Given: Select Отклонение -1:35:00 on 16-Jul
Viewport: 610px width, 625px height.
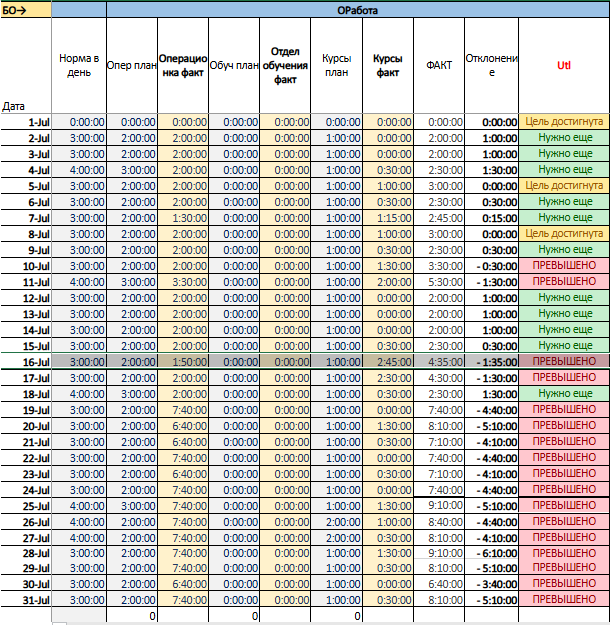Looking at the screenshot, I should [x=492, y=362].
